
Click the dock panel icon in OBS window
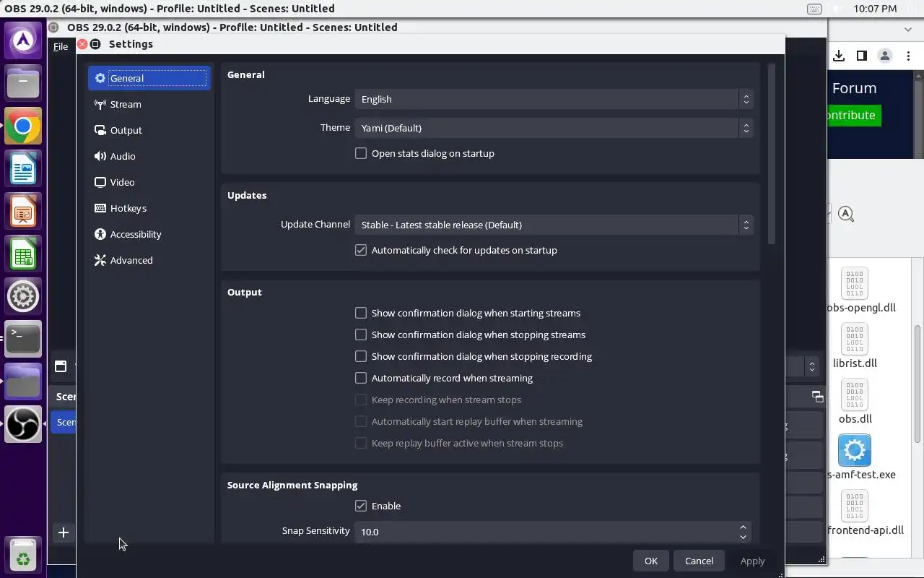[817, 396]
